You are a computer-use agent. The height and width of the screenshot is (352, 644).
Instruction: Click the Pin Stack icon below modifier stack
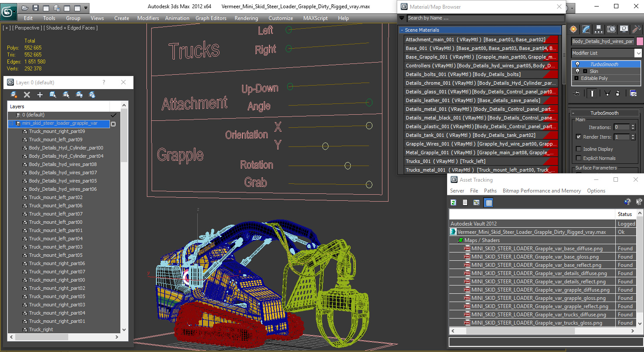click(x=577, y=93)
